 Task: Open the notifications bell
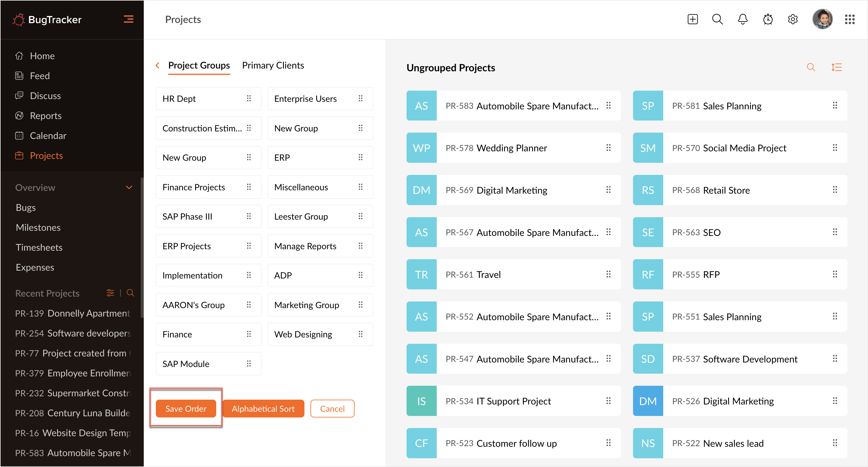(743, 19)
